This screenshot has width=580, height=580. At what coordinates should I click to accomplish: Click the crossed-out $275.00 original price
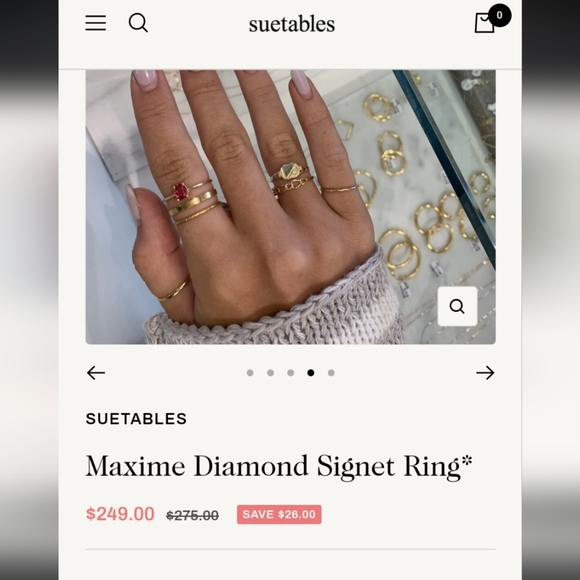click(x=192, y=515)
